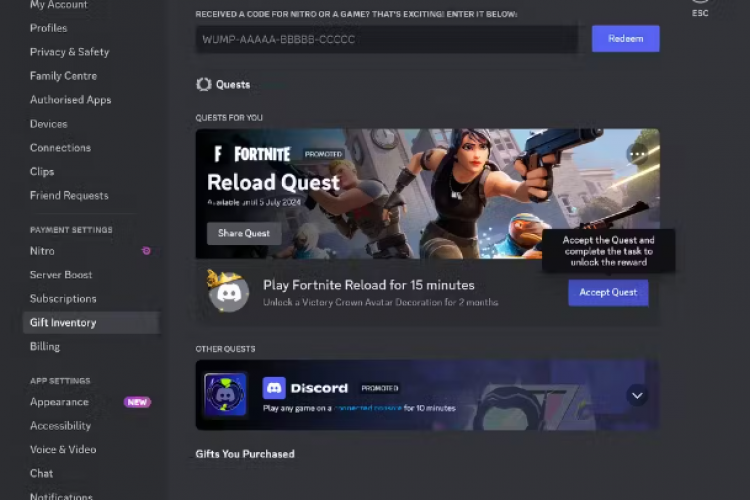750x500 pixels.
Task: Click the Accept Quest button
Action: coord(608,293)
